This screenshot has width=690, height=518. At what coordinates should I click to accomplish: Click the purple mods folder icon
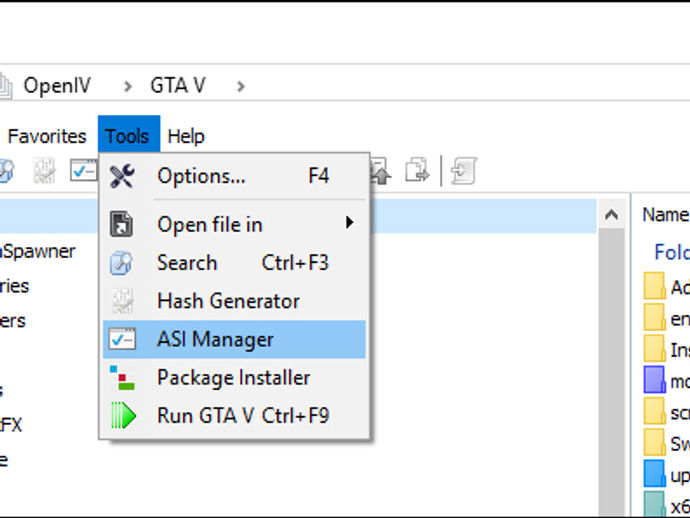(x=654, y=380)
